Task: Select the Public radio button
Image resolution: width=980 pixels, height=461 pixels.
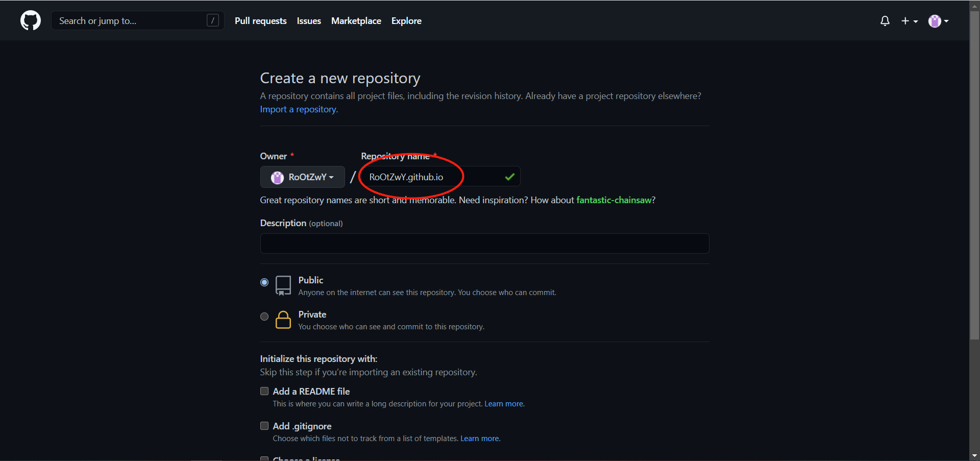Action: 264,282
